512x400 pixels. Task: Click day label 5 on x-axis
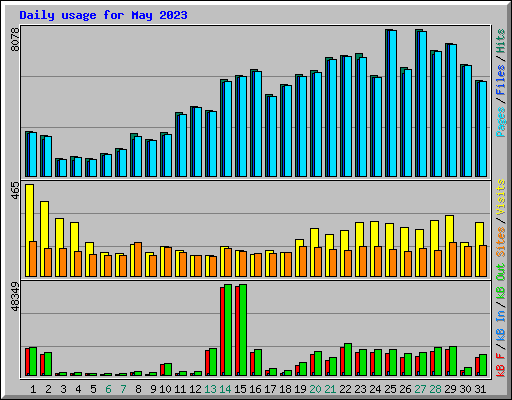[93, 389]
